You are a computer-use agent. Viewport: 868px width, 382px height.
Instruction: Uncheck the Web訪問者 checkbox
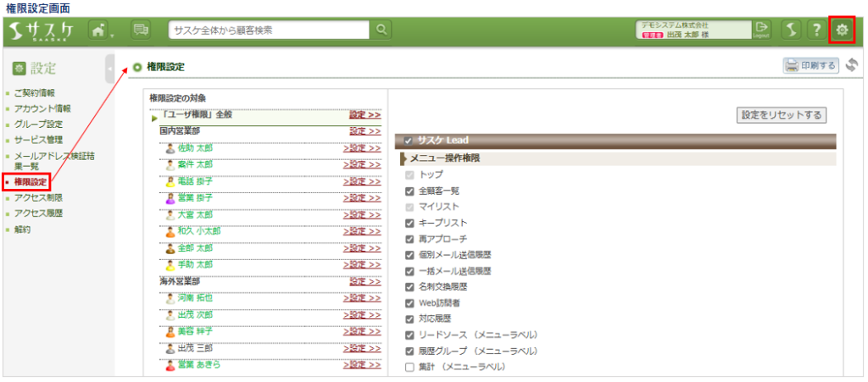[409, 302]
